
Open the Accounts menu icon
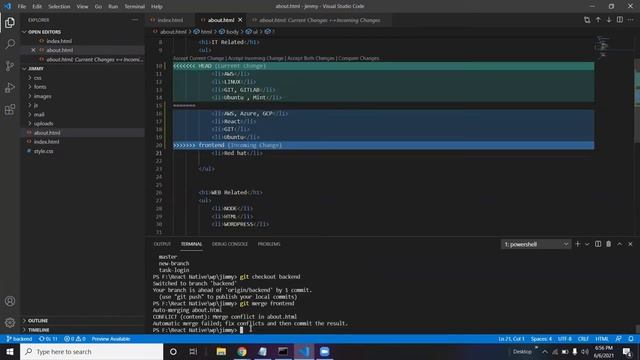point(10,301)
